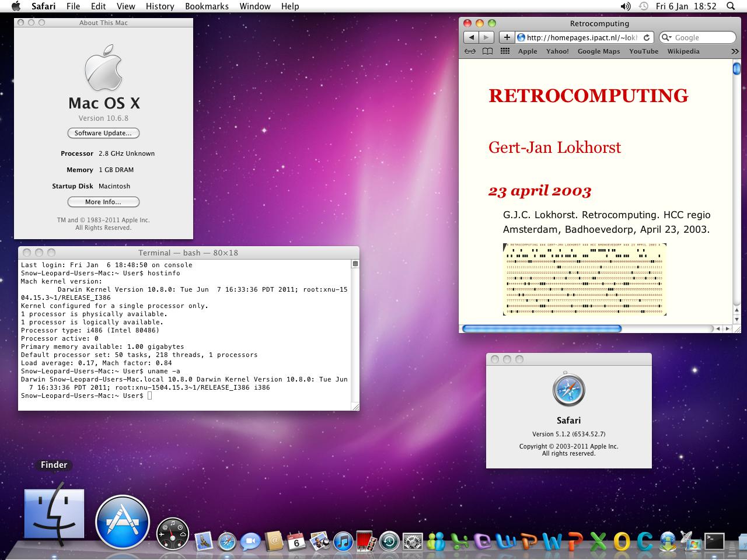Open the Edit menu
The height and width of the screenshot is (560, 747).
[x=98, y=6]
